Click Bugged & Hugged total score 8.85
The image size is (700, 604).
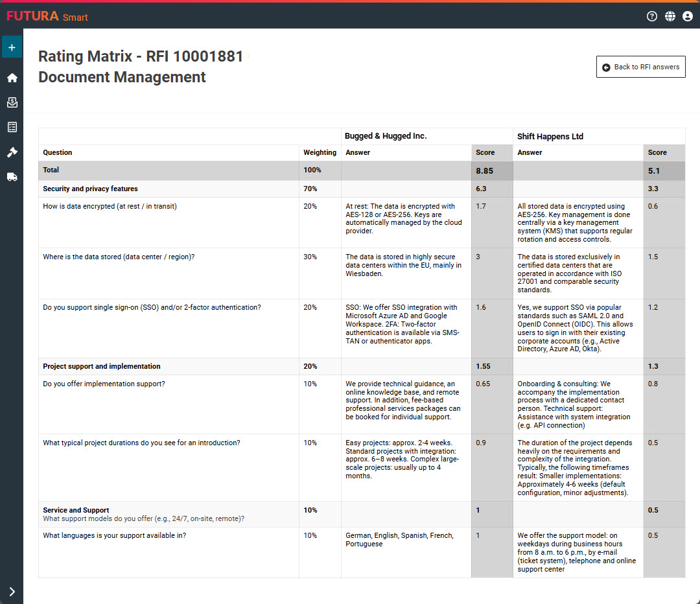(x=484, y=171)
